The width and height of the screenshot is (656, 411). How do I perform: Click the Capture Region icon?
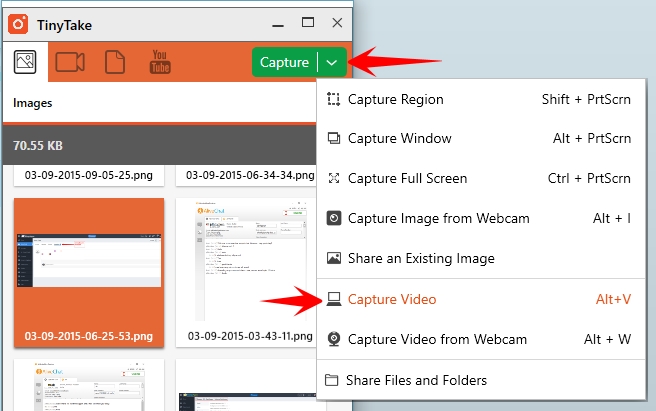[x=334, y=100]
